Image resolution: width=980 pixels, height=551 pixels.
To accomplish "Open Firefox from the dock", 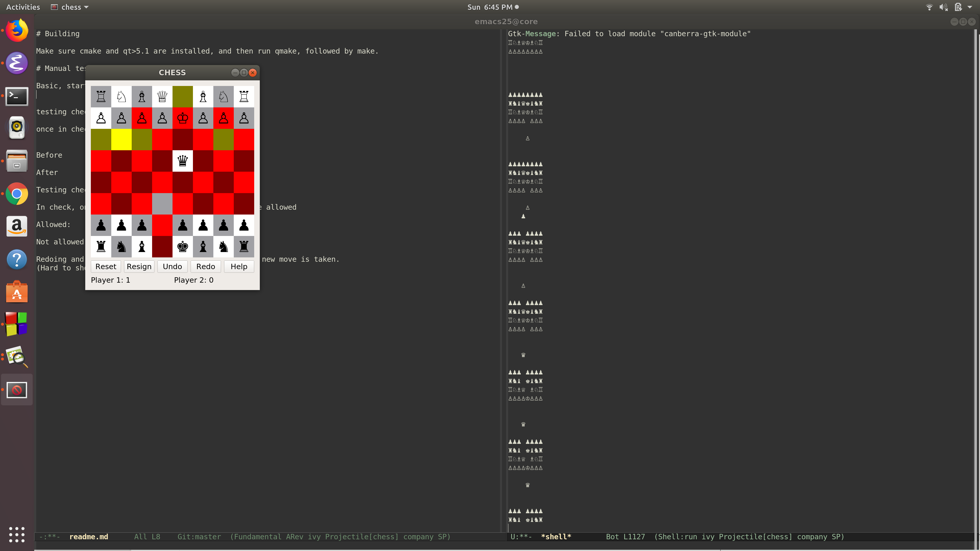I will [x=17, y=30].
